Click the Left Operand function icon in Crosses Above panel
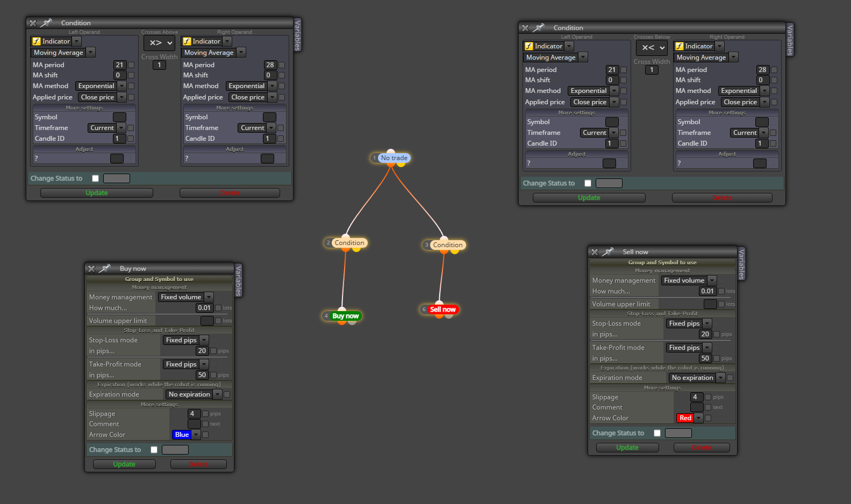This screenshot has height=504, width=851. pos(37,41)
